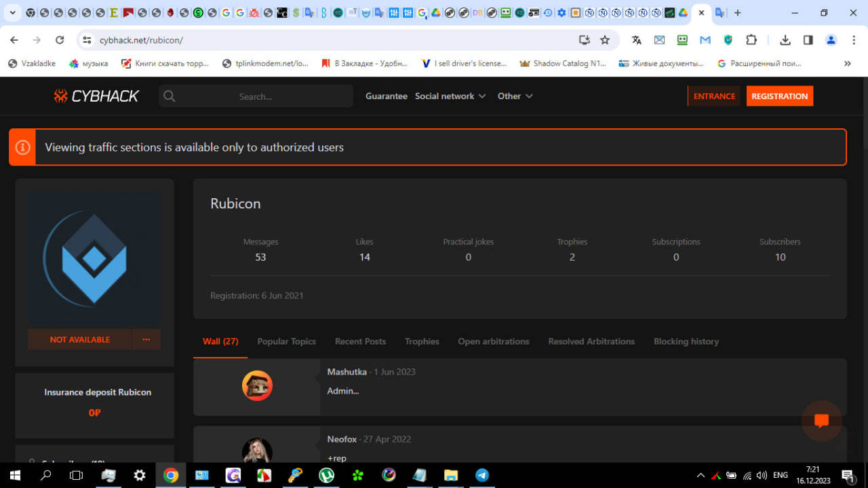
Task: Open a new browser tab
Action: (738, 12)
